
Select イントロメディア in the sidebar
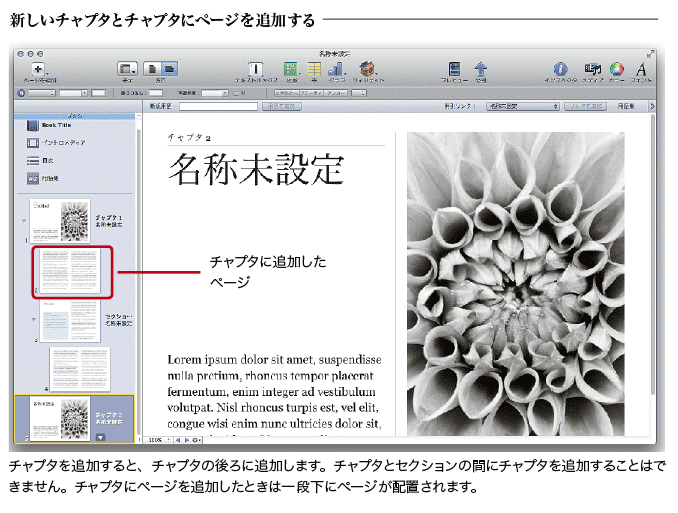click(x=64, y=143)
